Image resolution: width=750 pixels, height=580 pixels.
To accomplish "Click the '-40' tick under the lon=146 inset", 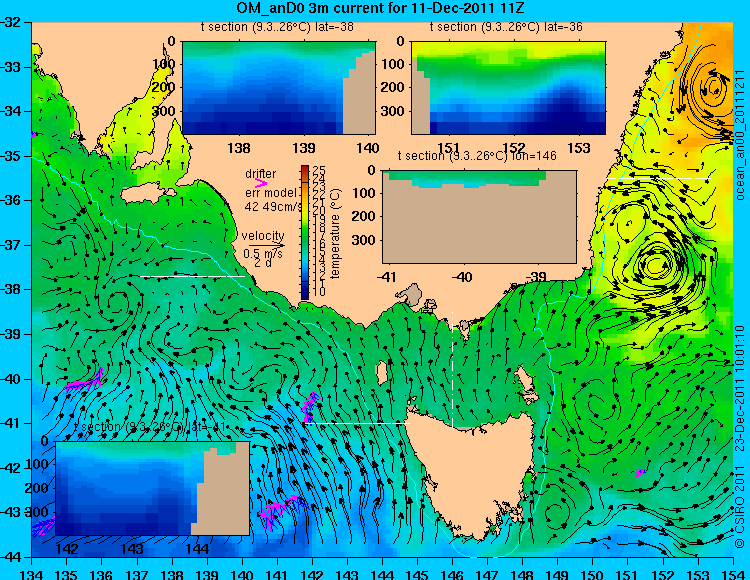I will pyautogui.click(x=462, y=277).
